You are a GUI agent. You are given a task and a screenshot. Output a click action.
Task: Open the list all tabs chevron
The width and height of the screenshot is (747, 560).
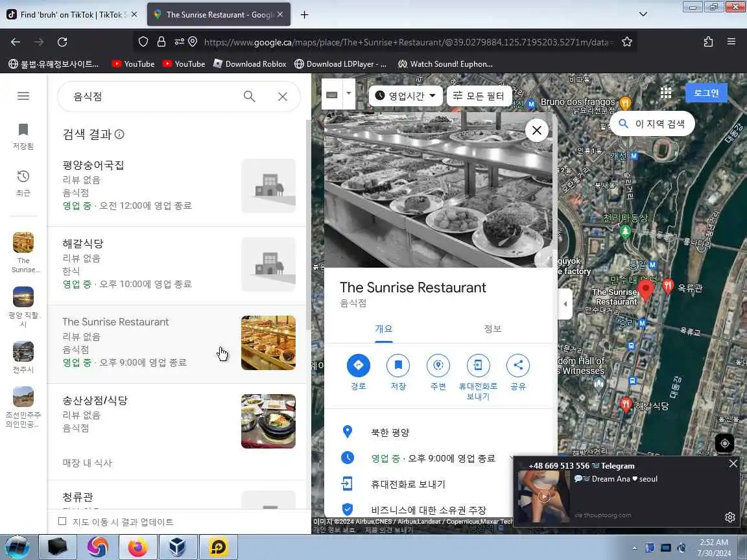pos(643,14)
